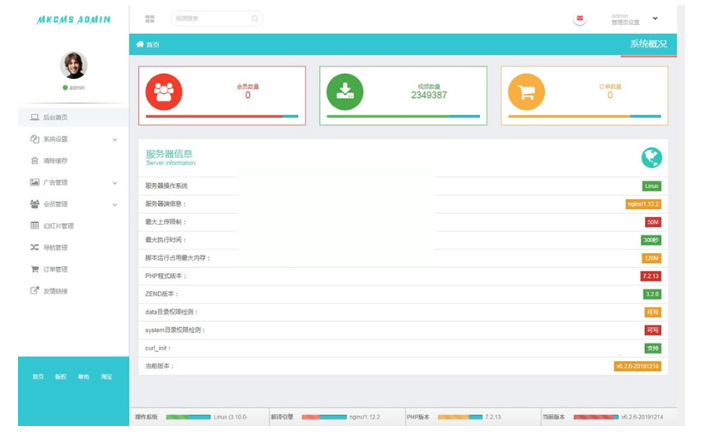Screen dimensions: 727x435
Task: Click the admin profile avatar
Action: tap(74, 65)
